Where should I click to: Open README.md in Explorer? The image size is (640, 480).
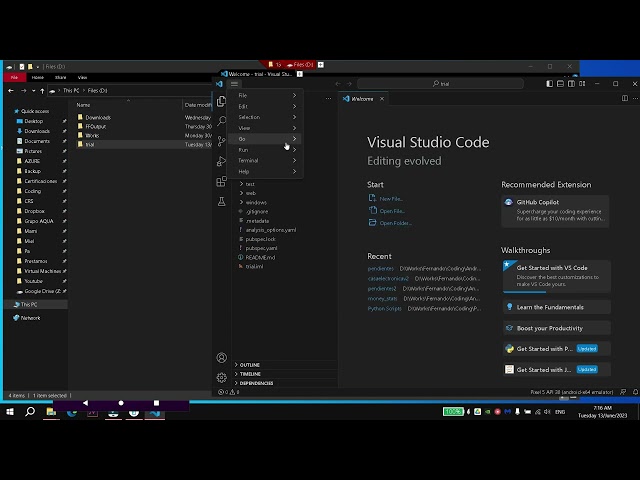(x=260, y=258)
